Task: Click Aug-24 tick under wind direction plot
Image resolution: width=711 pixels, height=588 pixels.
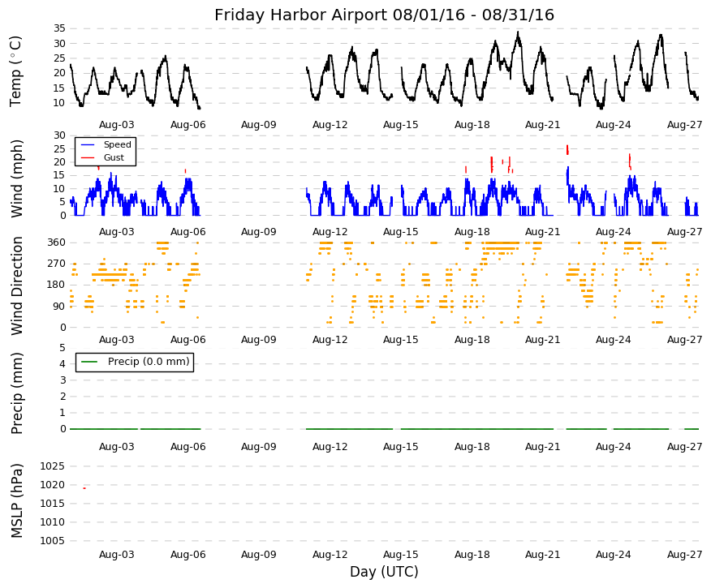Action: [x=613, y=340]
